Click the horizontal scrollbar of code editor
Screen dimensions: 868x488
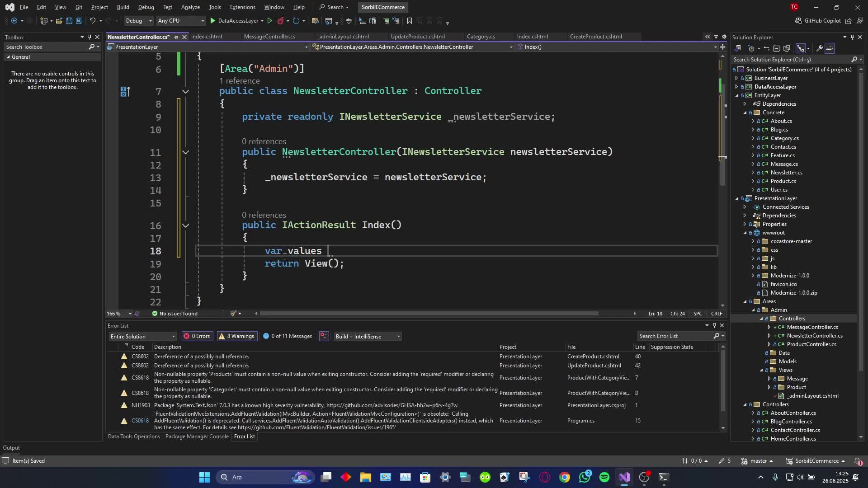pos(429,314)
